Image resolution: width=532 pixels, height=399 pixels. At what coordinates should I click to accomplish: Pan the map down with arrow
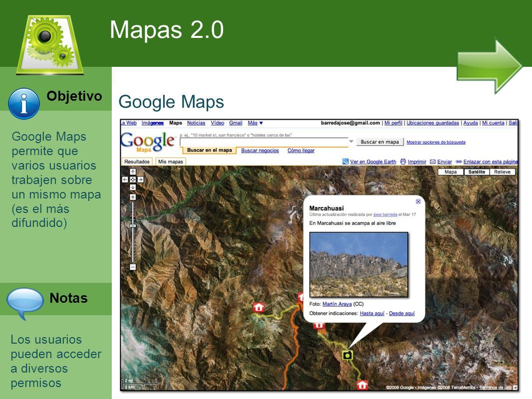click(x=133, y=188)
